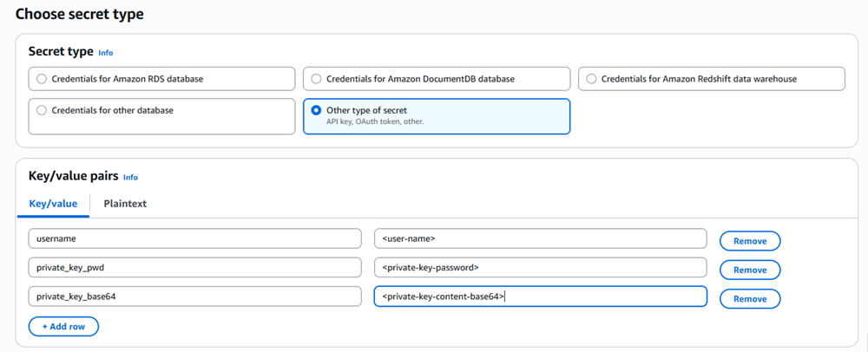Open Info link beside Key/value pairs
Viewport: 868px width, 352px height.
[131, 178]
